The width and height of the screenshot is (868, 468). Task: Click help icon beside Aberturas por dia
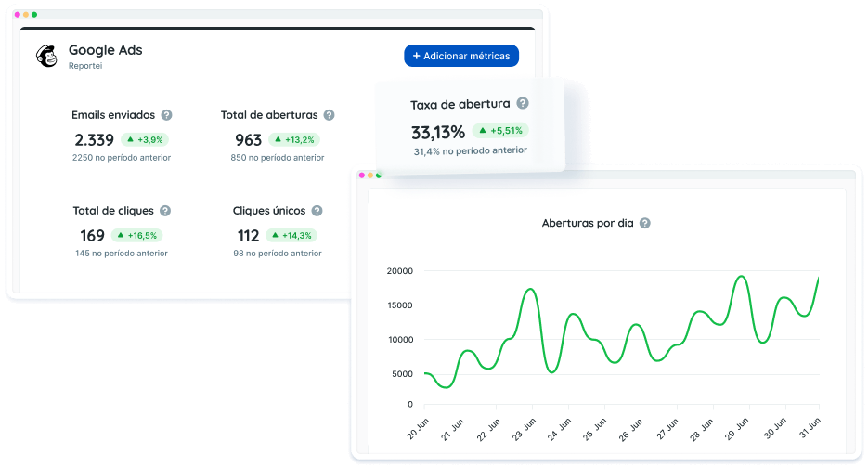645,223
